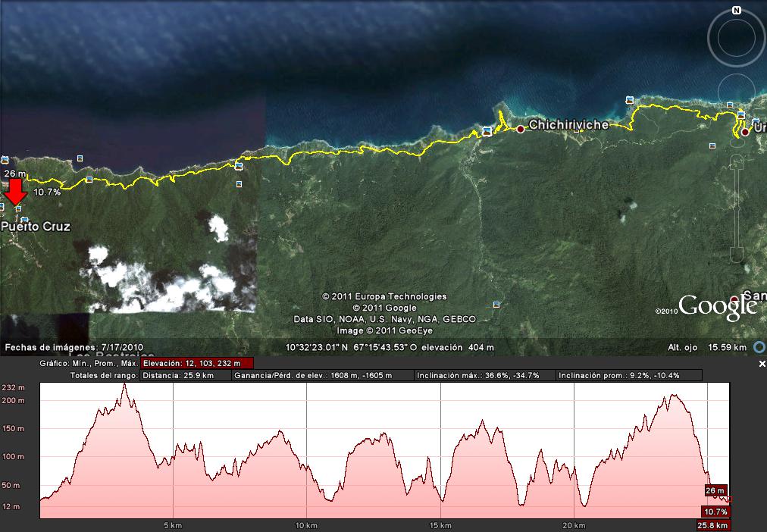Click the 232 m peak on elevation graph
This screenshot has width=767, height=532.
coord(124,385)
